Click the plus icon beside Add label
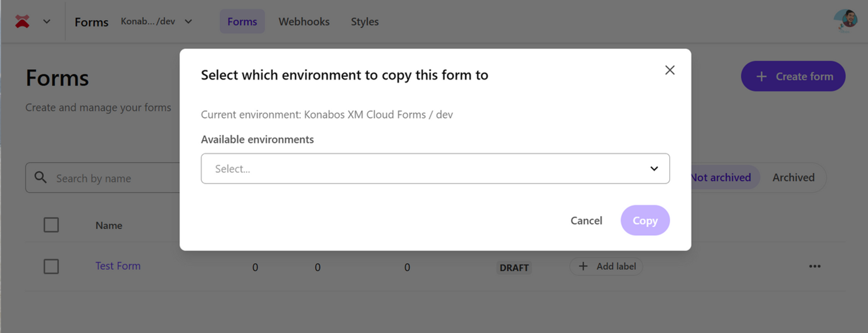The height and width of the screenshot is (333, 868). pyautogui.click(x=583, y=266)
